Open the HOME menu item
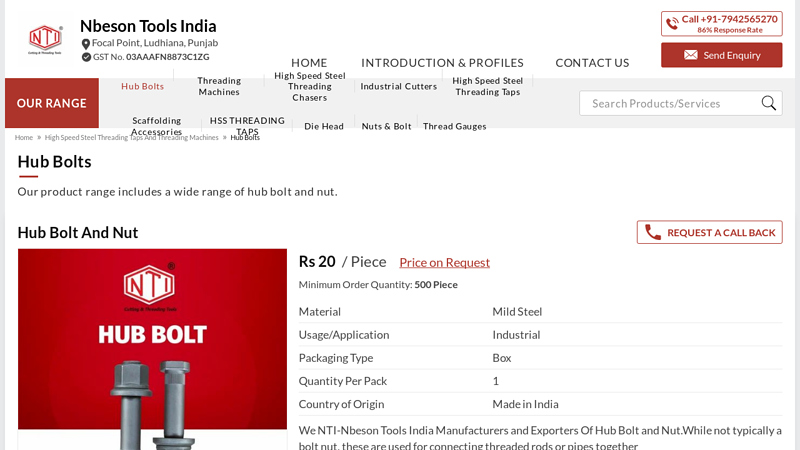 click(309, 63)
